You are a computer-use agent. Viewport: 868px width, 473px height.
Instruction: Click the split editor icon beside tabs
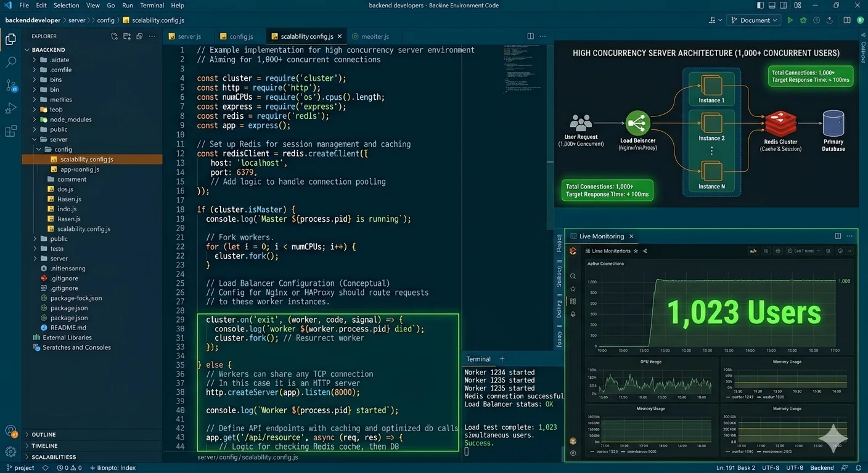(530, 36)
